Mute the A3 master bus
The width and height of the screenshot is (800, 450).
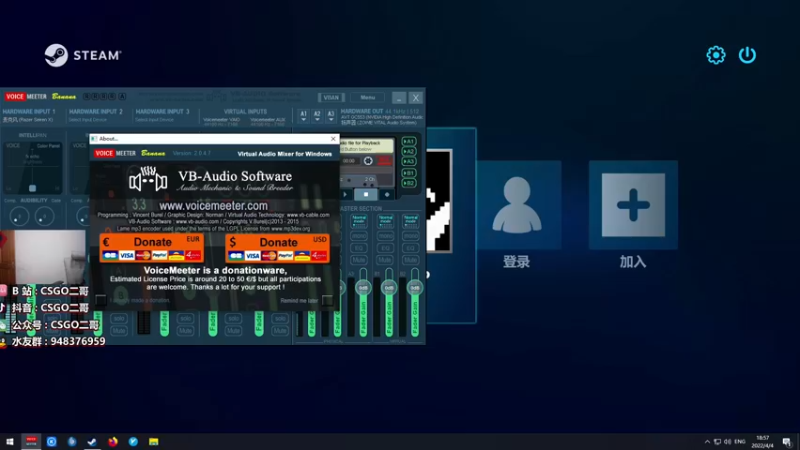[359, 260]
